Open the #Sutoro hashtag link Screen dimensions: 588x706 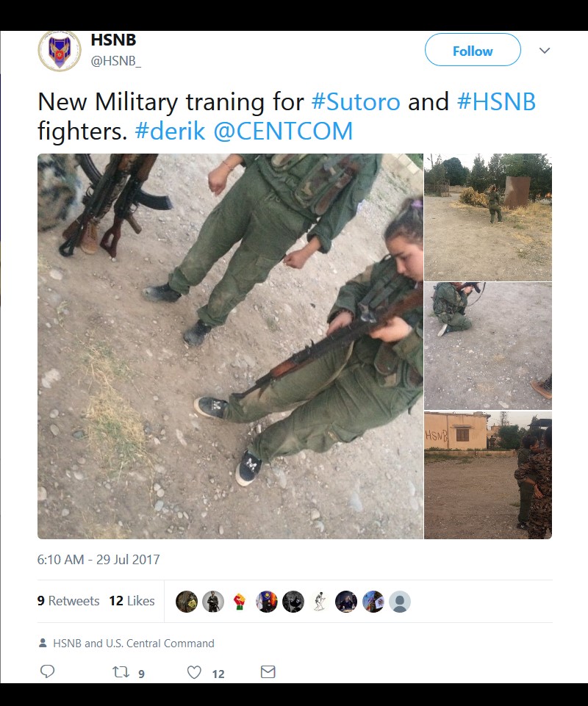click(356, 101)
